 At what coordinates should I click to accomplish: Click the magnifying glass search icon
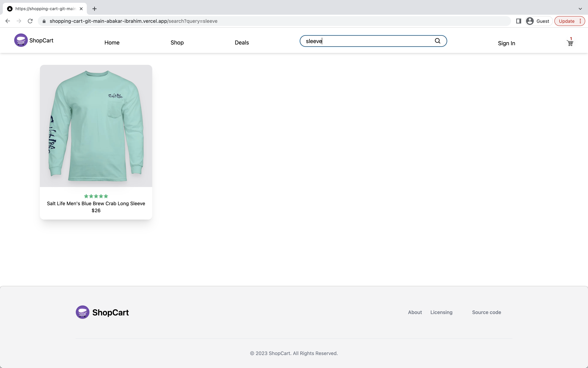[438, 41]
